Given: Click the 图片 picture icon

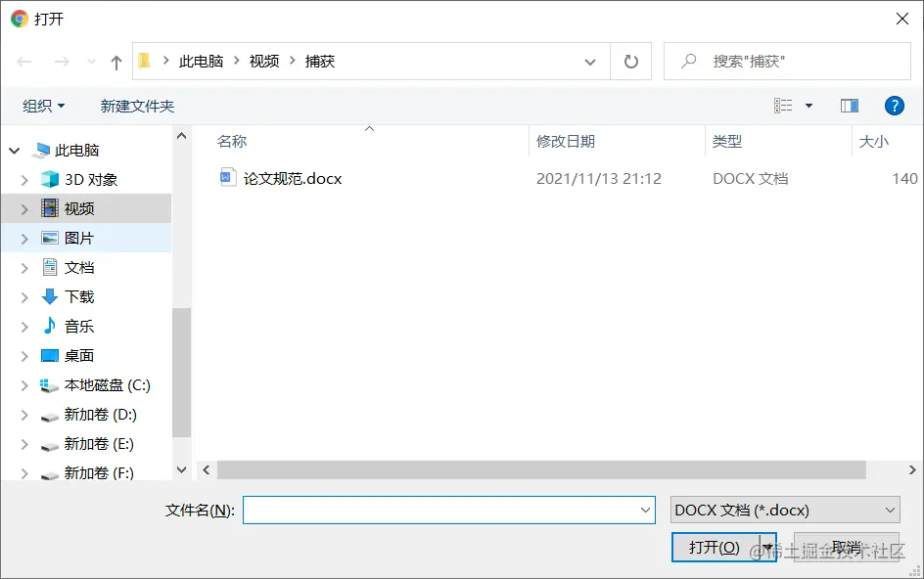Looking at the screenshot, I should pyautogui.click(x=50, y=238).
